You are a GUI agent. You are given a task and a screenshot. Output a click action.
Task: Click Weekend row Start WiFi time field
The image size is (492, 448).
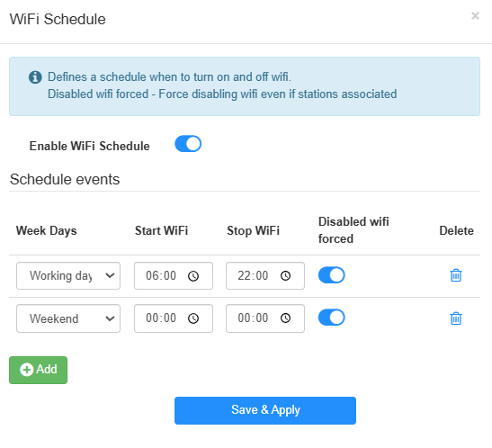pos(174,318)
